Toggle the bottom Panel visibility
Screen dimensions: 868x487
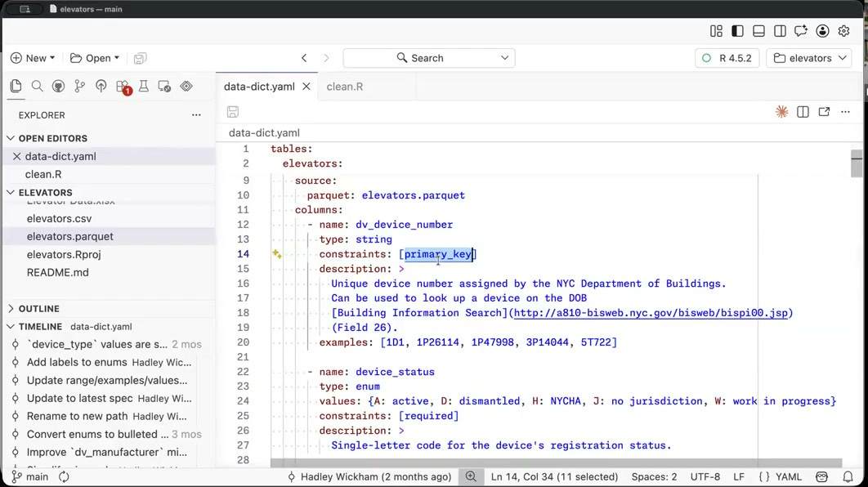point(758,31)
